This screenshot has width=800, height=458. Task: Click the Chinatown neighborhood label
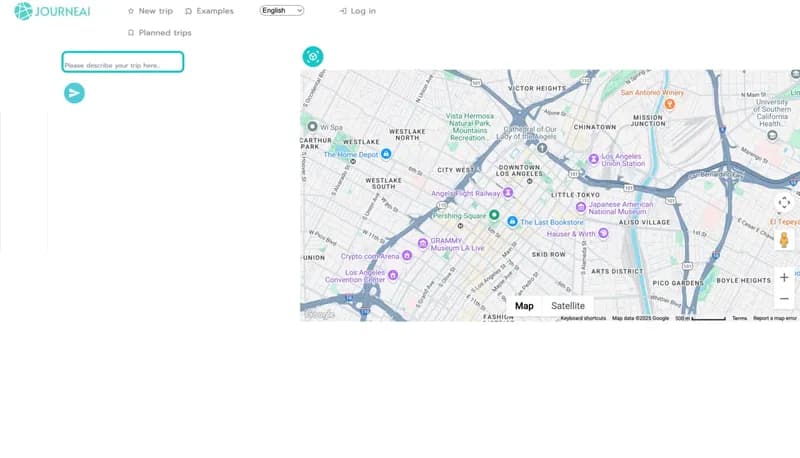pyautogui.click(x=595, y=127)
